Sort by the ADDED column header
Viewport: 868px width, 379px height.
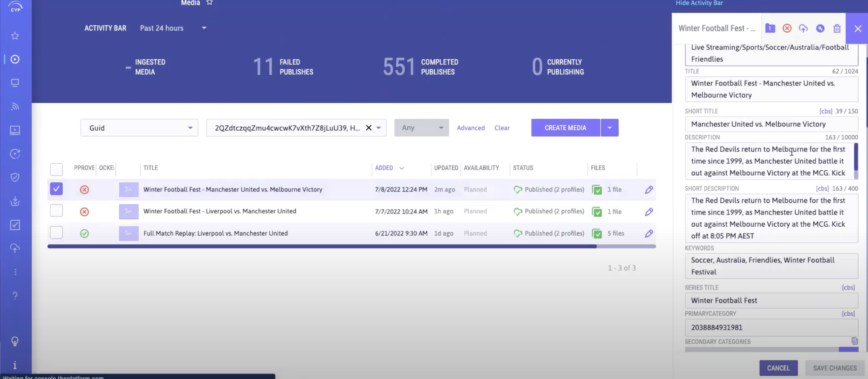pyautogui.click(x=384, y=168)
